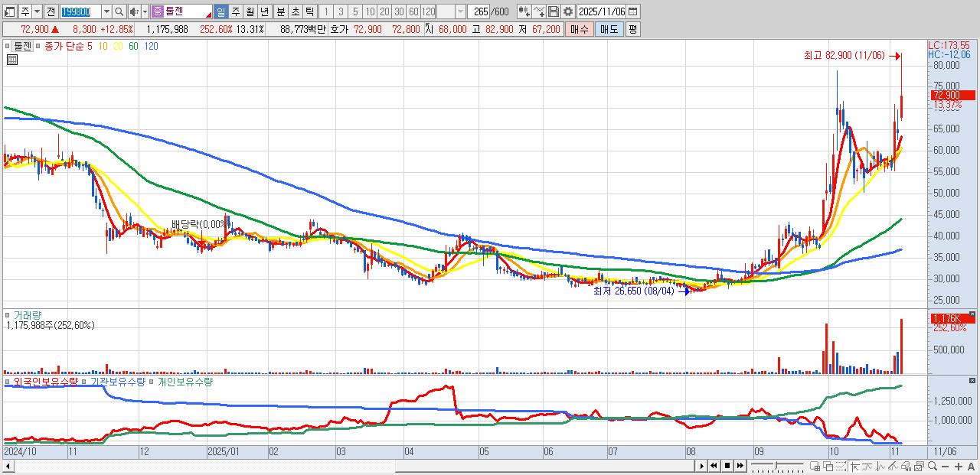
Task: Select the 분 (minute) period toggle
Action: 280,12
